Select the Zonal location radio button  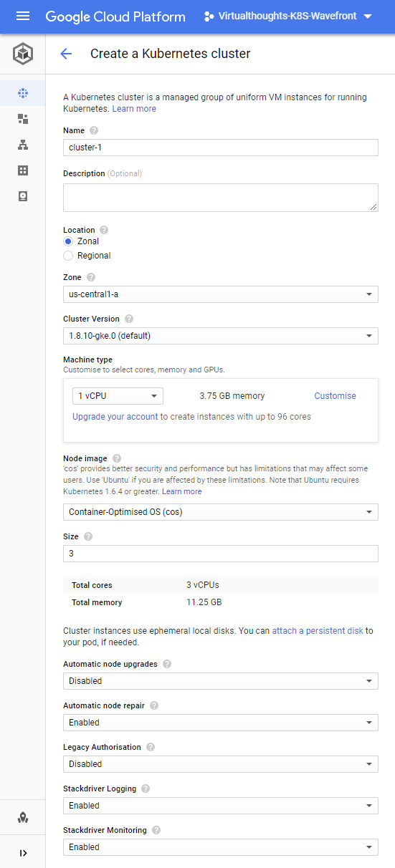pyautogui.click(x=68, y=241)
